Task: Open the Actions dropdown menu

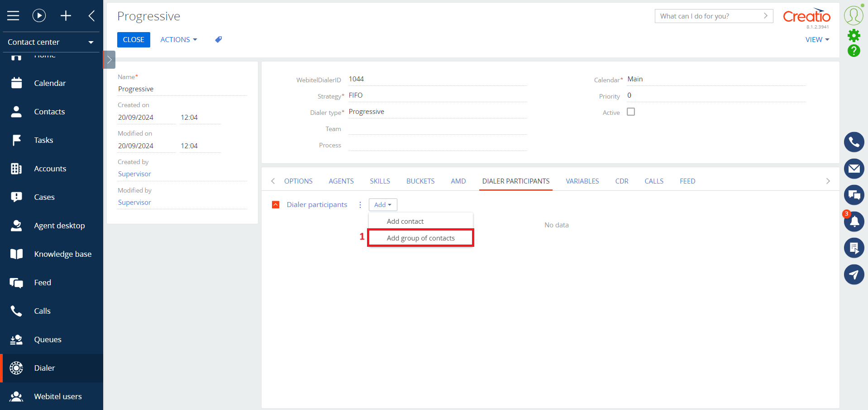Action: pyautogui.click(x=179, y=40)
